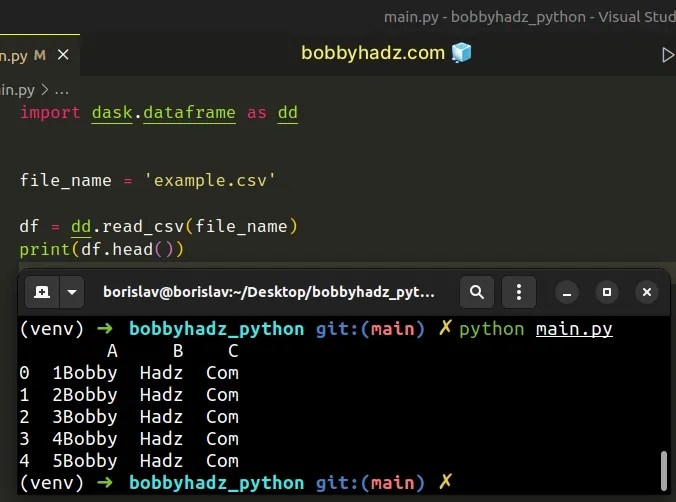Click bobbyhadz.com title text
Screen dimensions: 676x502
pyautogui.click(x=373, y=53)
